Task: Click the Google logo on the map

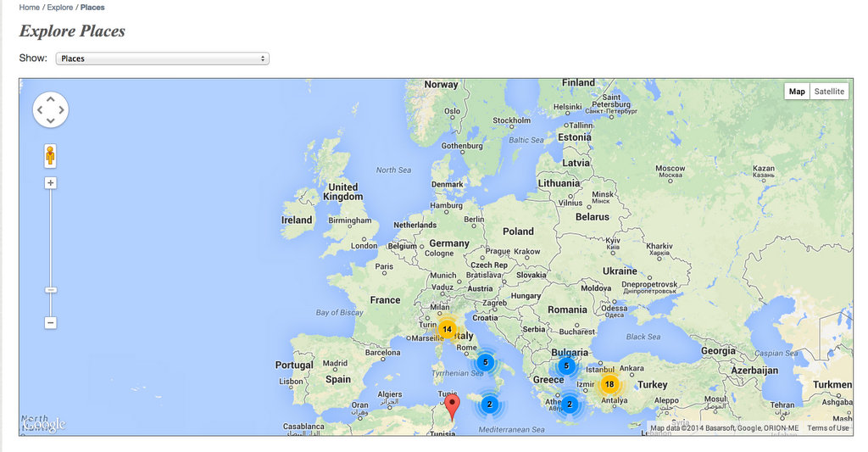Action: pyautogui.click(x=44, y=424)
